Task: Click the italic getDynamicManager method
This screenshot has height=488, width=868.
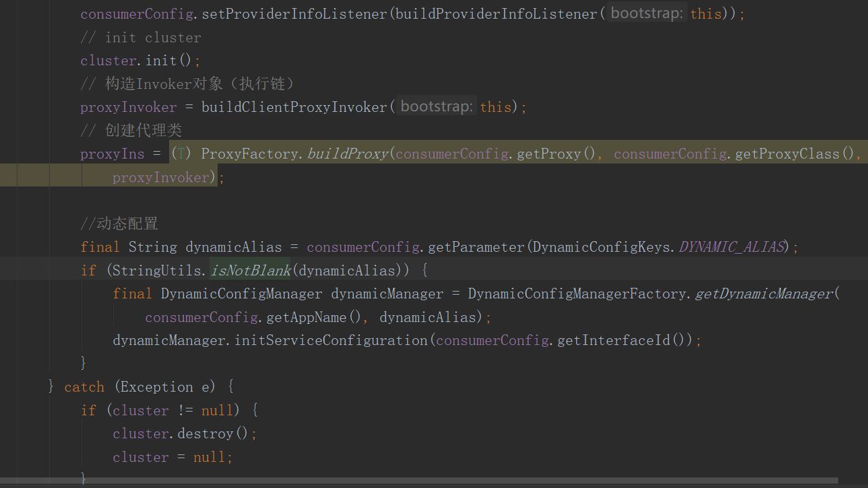Action: click(763, 293)
